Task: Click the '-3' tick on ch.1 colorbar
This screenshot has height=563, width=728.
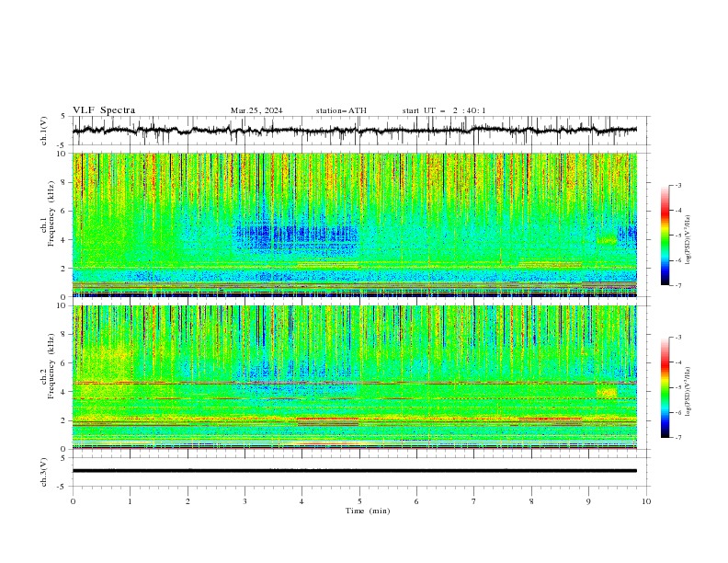Action: pyautogui.click(x=678, y=185)
